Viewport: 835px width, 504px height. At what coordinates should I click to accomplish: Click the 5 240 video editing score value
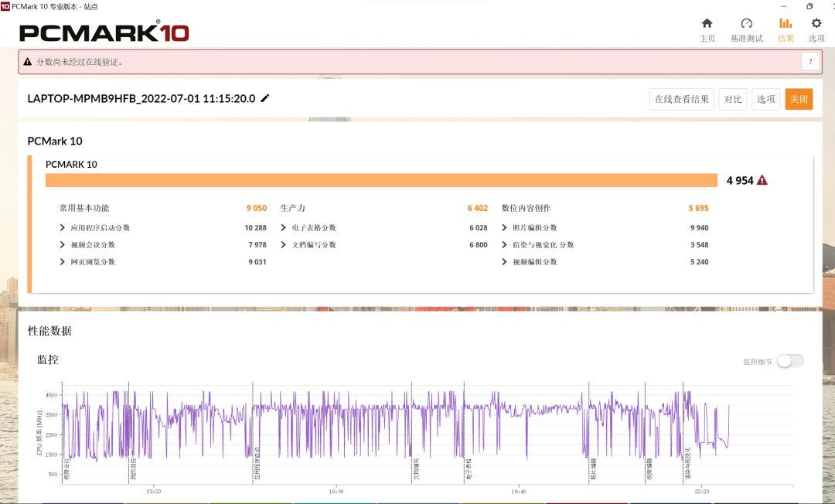point(699,262)
